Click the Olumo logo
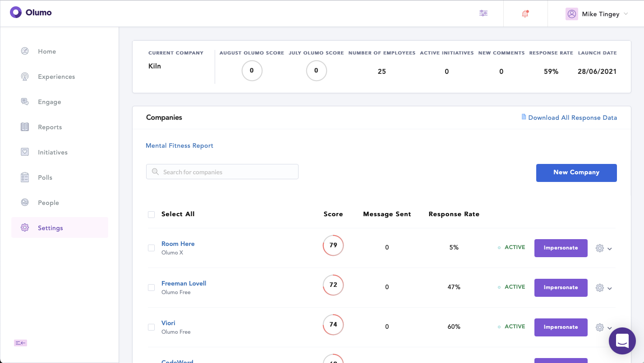Screen dimensions: 644x363 [x=31, y=13]
